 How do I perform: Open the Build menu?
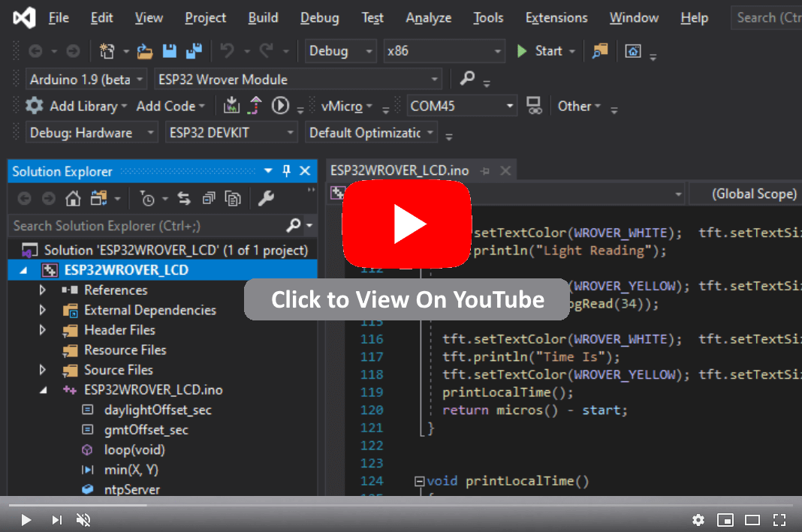pyautogui.click(x=263, y=18)
